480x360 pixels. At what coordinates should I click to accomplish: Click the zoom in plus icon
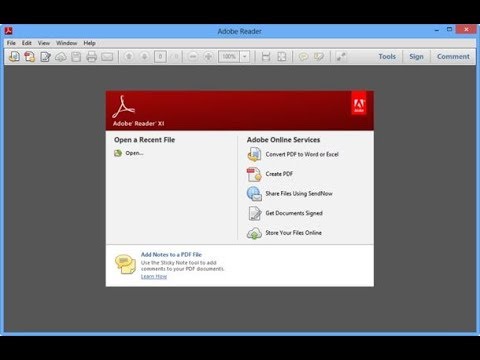coord(208,57)
